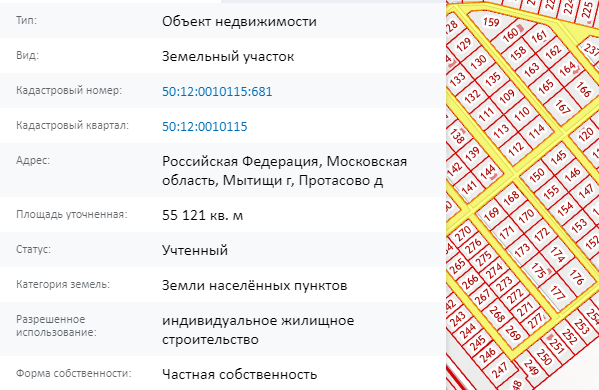Select the 'Частная собственность' value

coord(240,374)
